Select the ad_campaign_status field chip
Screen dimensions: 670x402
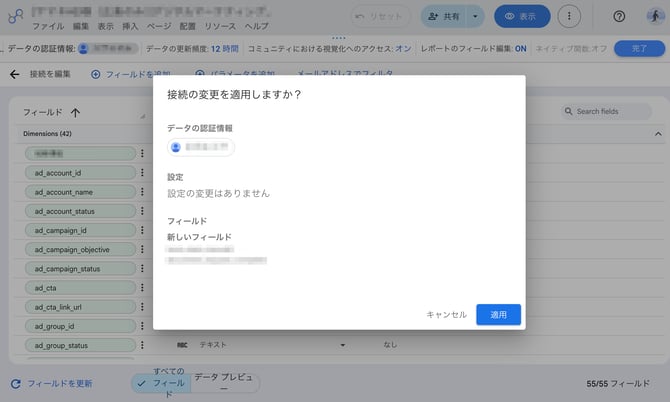(x=80, y=269)
